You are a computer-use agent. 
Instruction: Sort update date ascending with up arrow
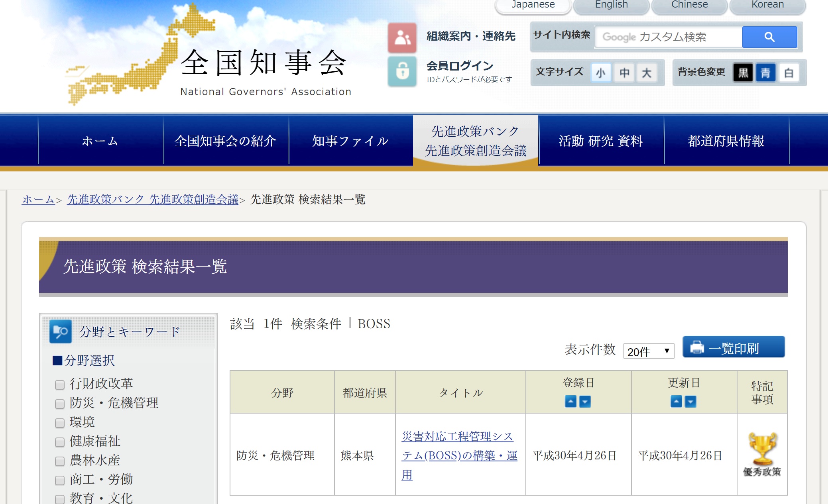[676, 401]
